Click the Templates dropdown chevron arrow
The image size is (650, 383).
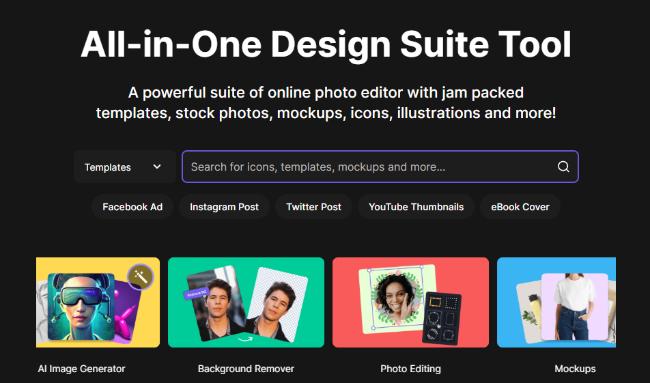[x=157, y=167]
